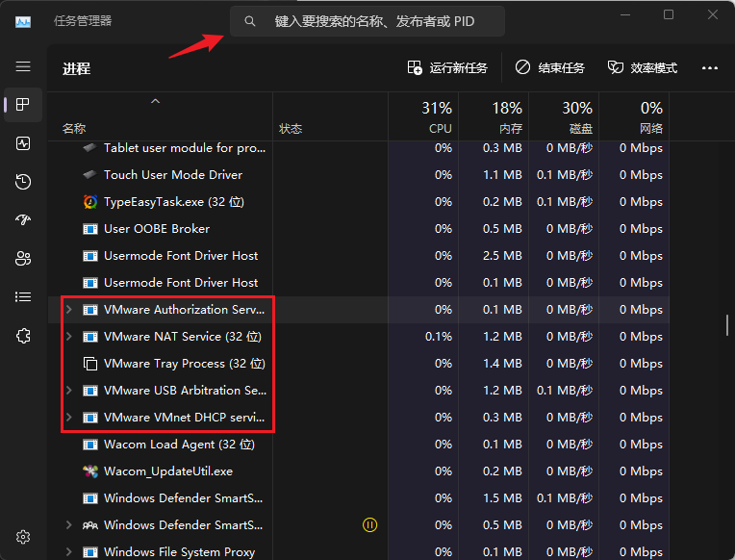Sort processes by CPU column header
The width and height of the screenshot is (735, 560).
point(439,117)
